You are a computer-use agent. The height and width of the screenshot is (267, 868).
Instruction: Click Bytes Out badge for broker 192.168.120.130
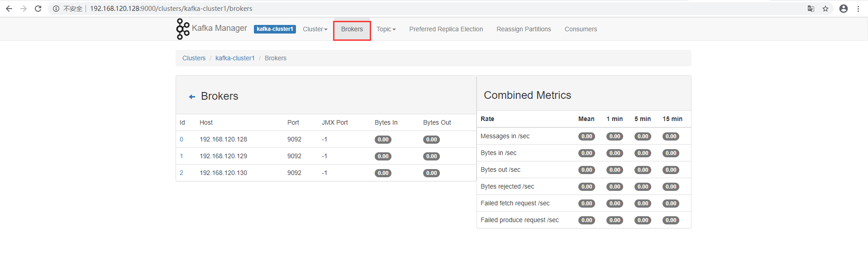(431, 173)
